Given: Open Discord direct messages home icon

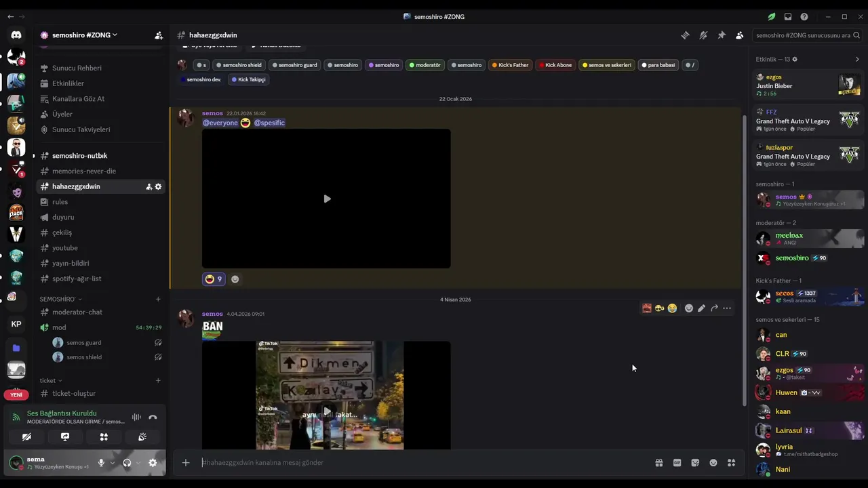Looking at the screenshot, I should tap(16, 35).
